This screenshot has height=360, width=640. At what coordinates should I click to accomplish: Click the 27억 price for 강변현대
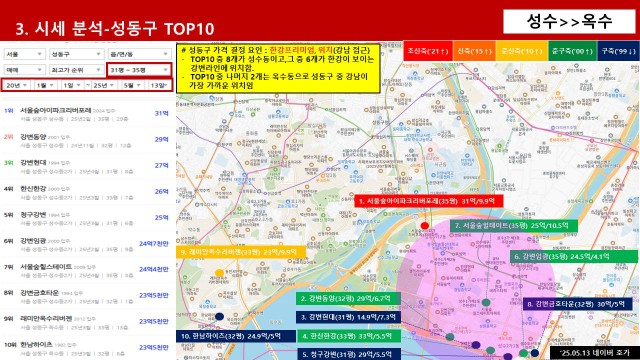click(x=162, y=165)
